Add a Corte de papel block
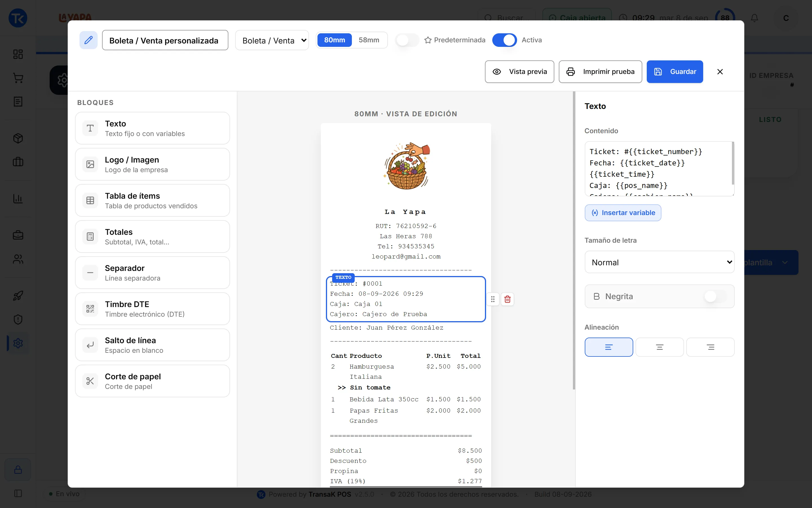 (x=152, y=381)
